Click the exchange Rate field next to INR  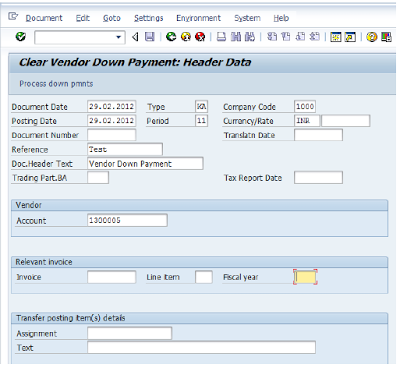pos(346,121)
